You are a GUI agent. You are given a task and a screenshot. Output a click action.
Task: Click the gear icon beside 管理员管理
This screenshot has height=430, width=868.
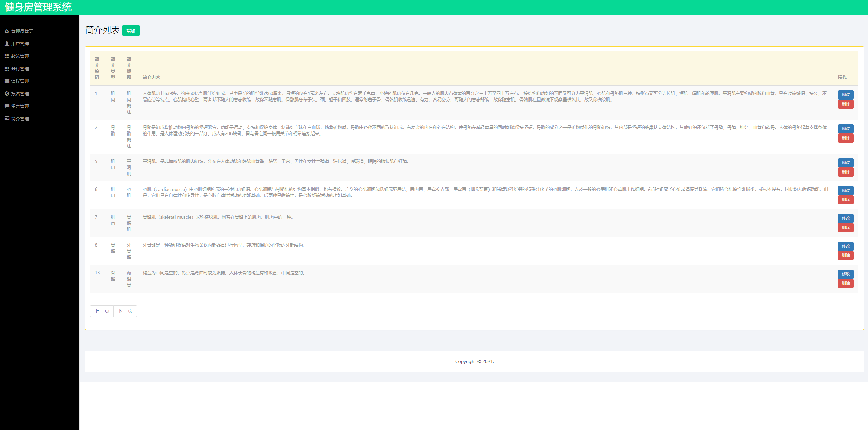pos(7,31)
